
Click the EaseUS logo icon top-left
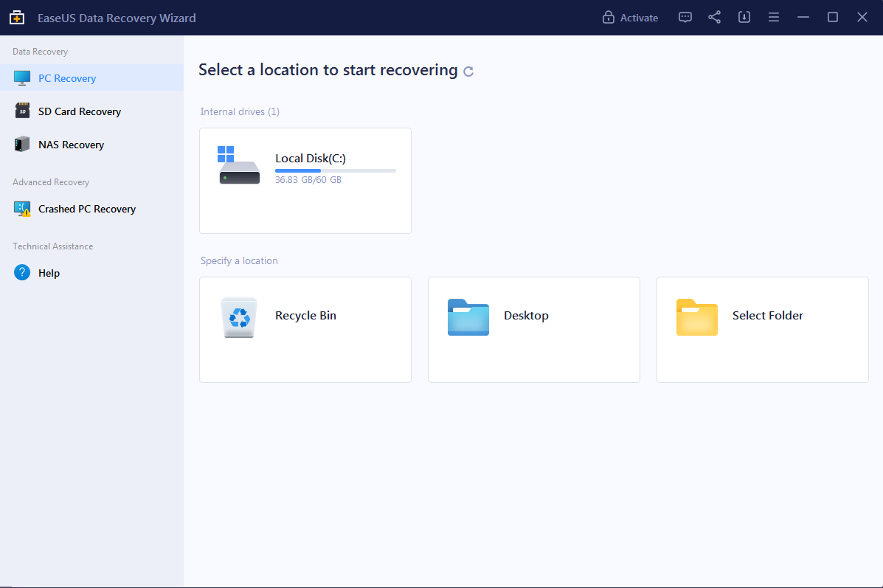[16, 16]
